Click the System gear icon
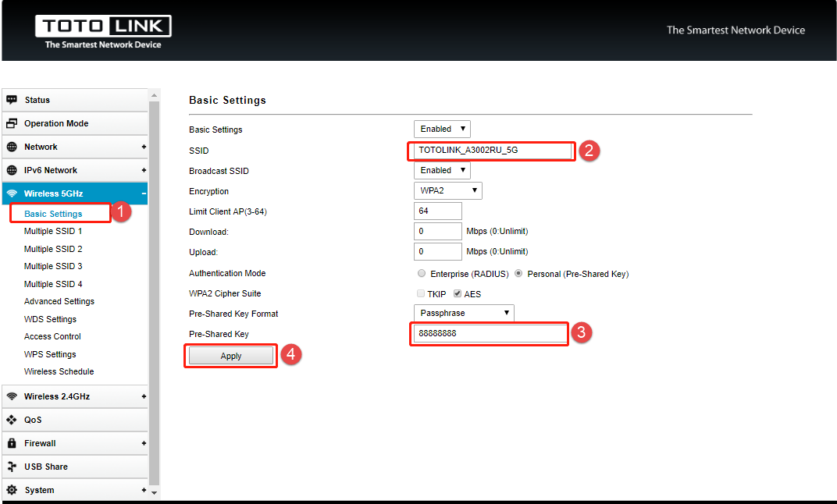Viewport: 837px width, 504px height. pos(12,490)
